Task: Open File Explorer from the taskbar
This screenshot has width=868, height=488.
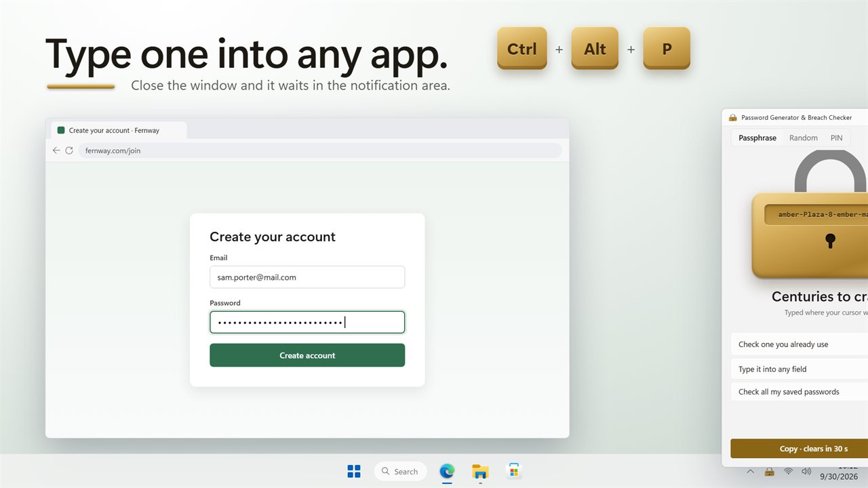Action: click(480, 471)
